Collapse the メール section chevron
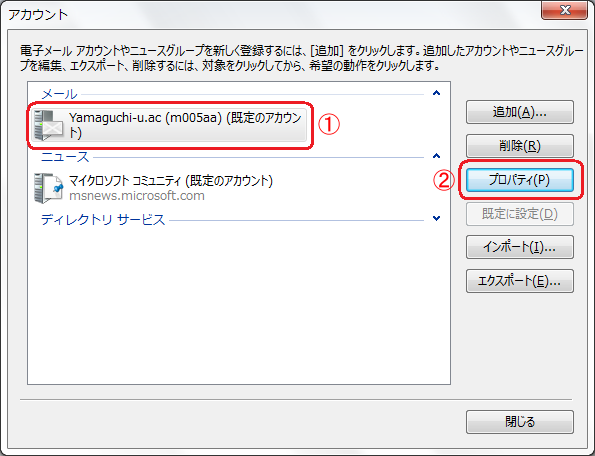Image resolution: width=595 pixels, height=456 pixels. coord(436,93)
